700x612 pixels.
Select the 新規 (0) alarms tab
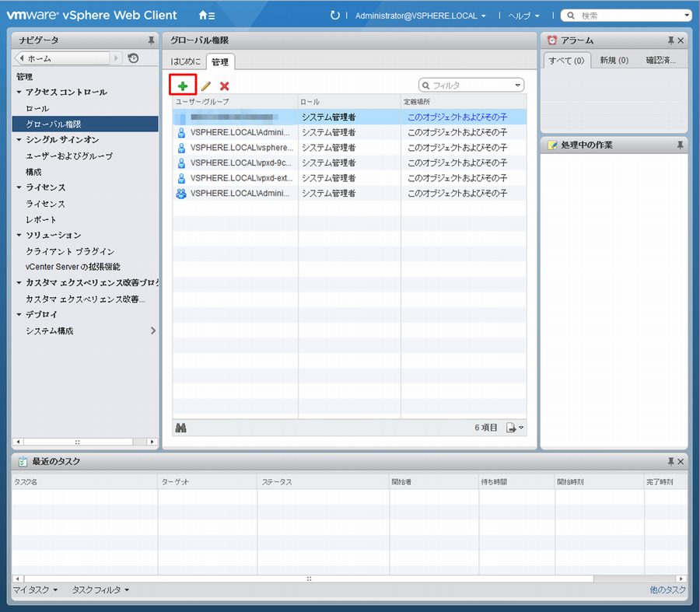(614, 61)
